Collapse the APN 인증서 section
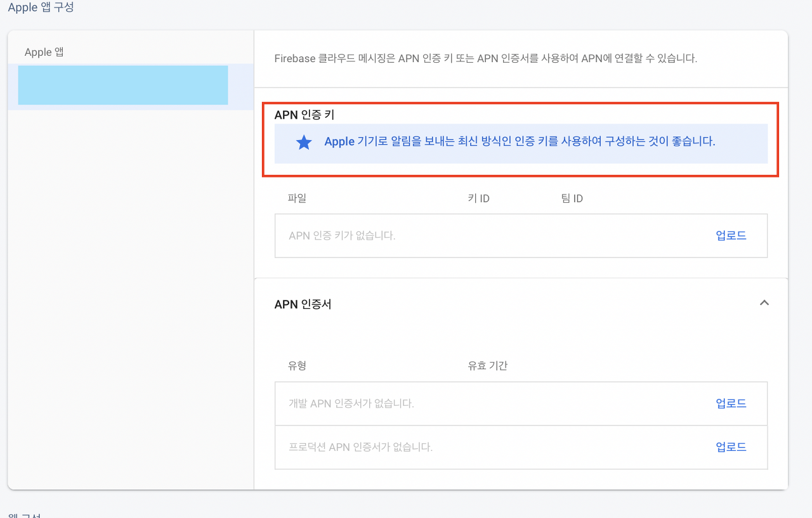The height and width of the screenshot is (518, 812). tap(764, 303)
